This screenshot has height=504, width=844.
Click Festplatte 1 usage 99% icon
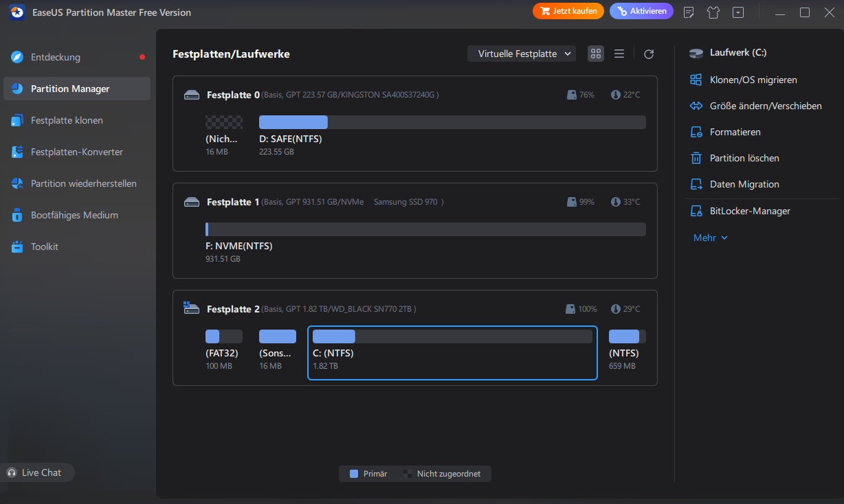coord(572,202)
